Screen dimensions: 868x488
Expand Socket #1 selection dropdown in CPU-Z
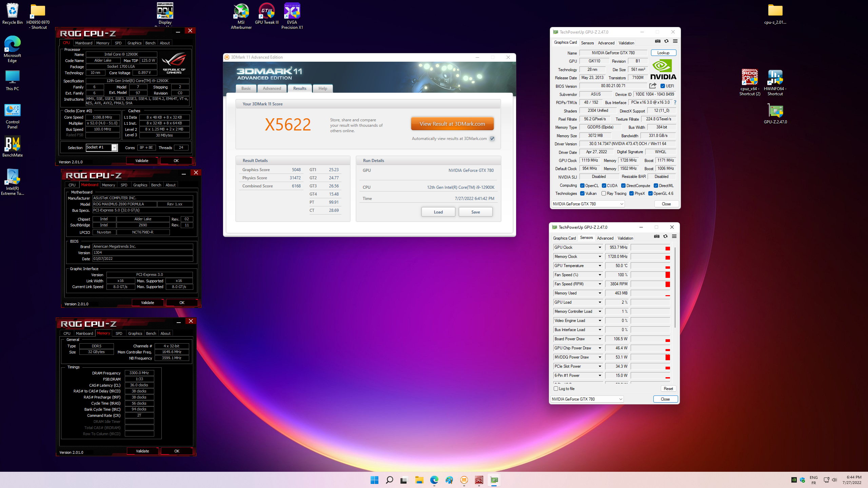tap(114, 147)
